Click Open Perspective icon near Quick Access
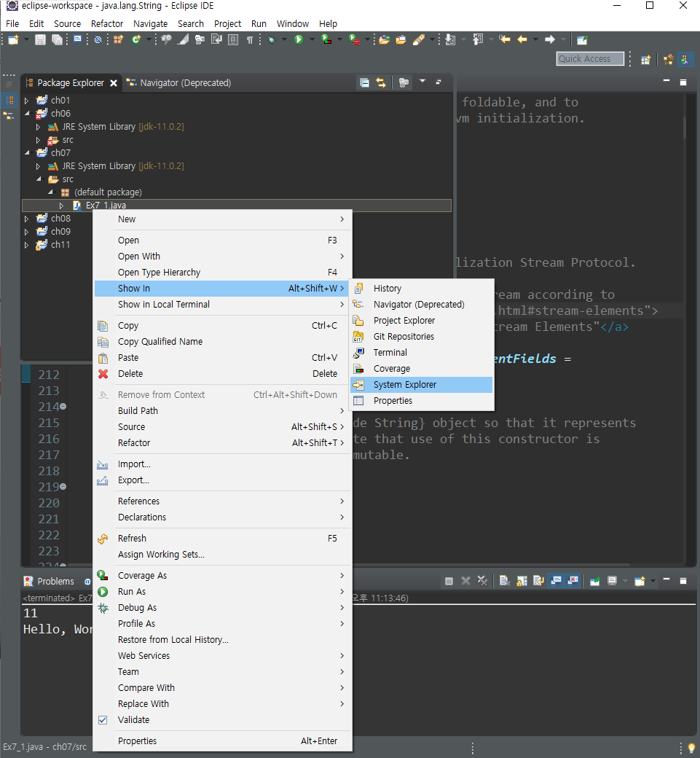700x758 pixels. click(646, 60)
